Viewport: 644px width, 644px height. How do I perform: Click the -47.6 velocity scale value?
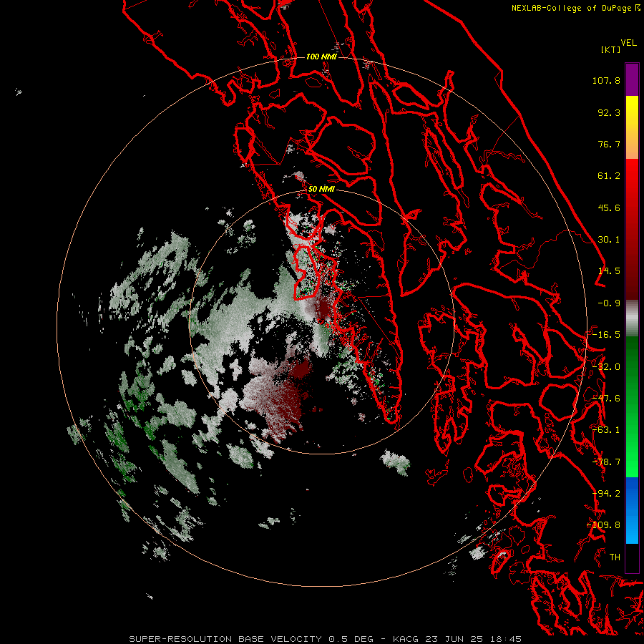(606, 399)
